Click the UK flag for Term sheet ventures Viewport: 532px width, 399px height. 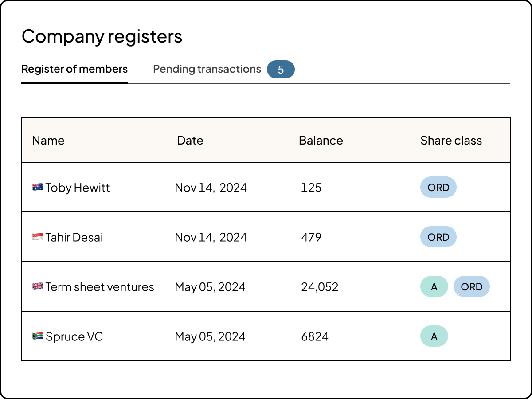tap(37, 286)
